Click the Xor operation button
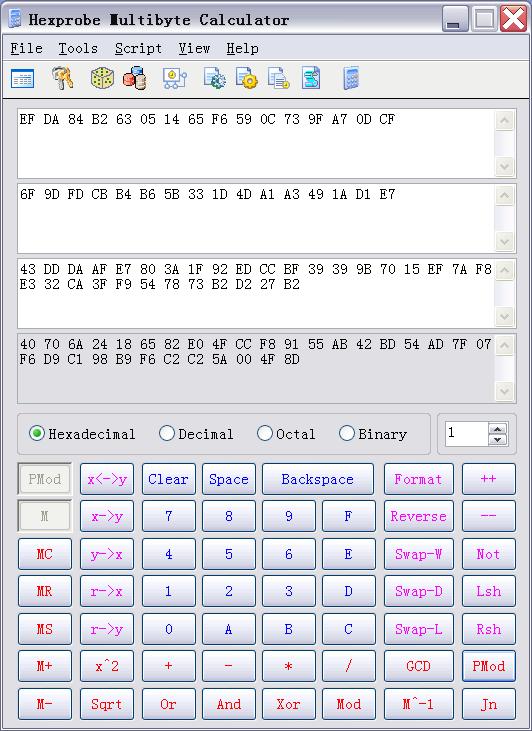The image size is (532, 731). [x=288, y=704]
